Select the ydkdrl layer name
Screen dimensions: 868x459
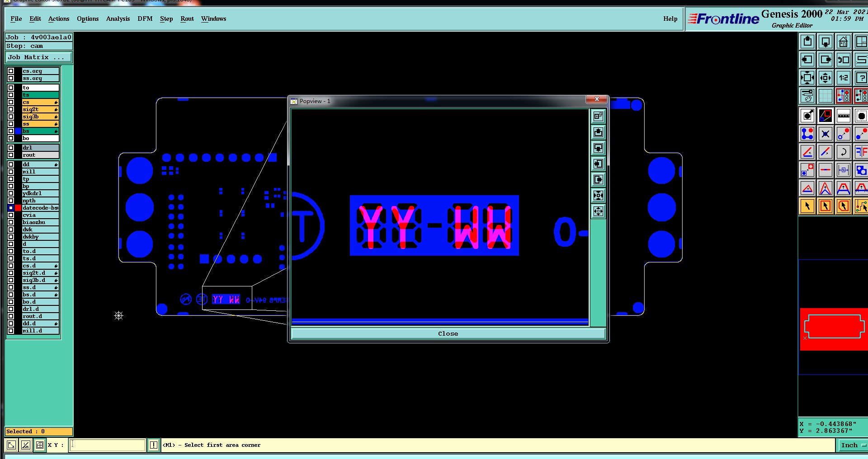click(40, 193)
